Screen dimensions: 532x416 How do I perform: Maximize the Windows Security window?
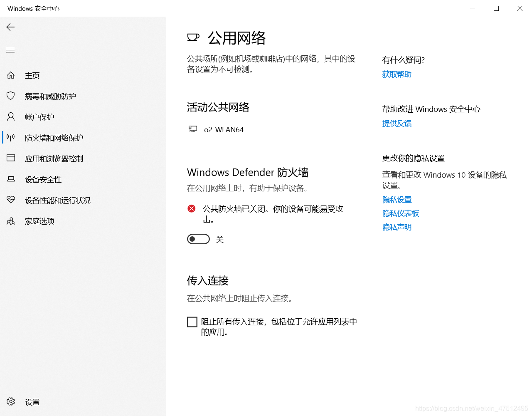click(x=496, y=8)
